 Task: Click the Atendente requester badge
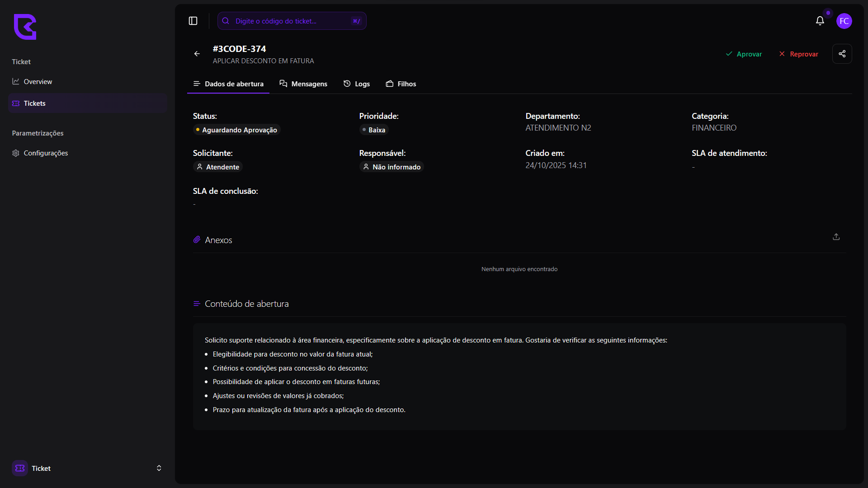click(218, 167)
